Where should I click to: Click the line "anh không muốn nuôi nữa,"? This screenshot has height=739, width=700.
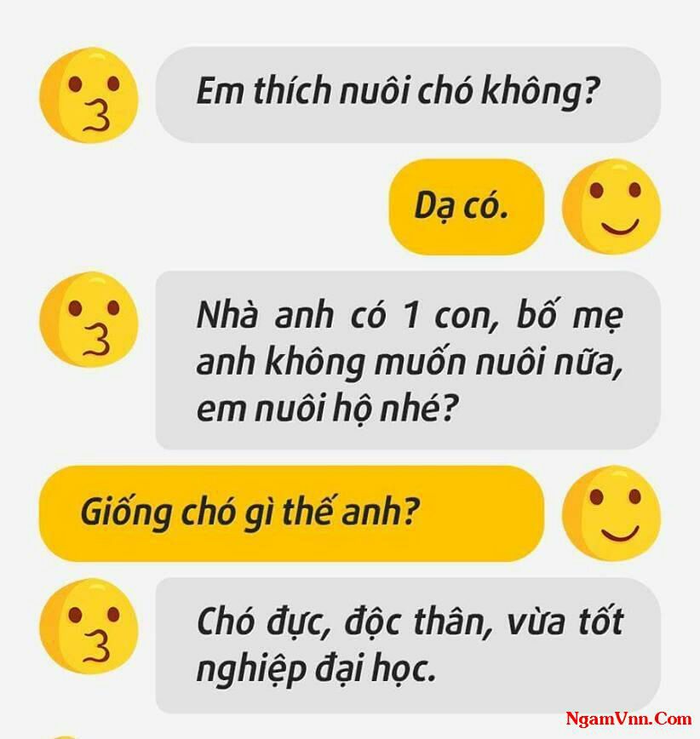coord(410,362)
